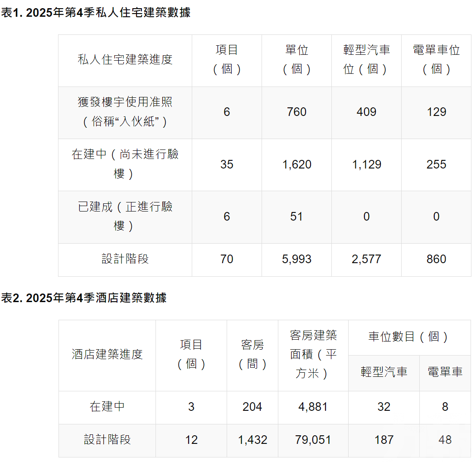Click the cell showing 1,432 rooms
Viewport: 476px width, 462px height.
click(x=252, y=440)
